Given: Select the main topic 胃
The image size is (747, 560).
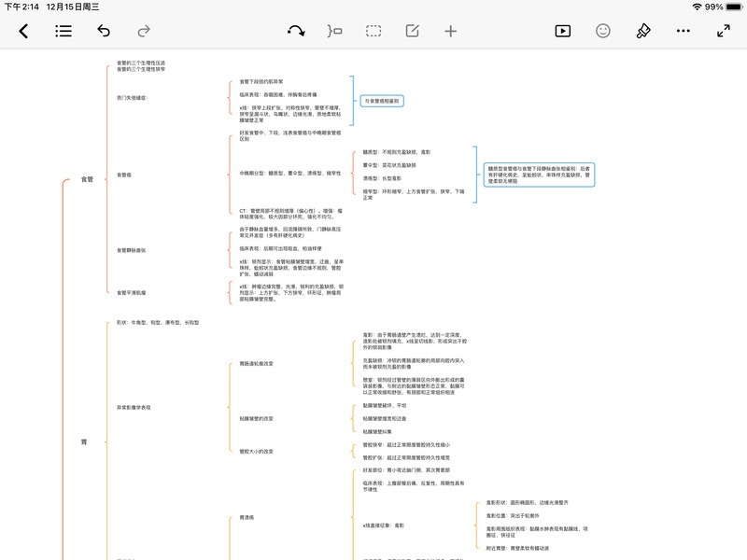Looking at the screenshot, I should click(84, 442).
